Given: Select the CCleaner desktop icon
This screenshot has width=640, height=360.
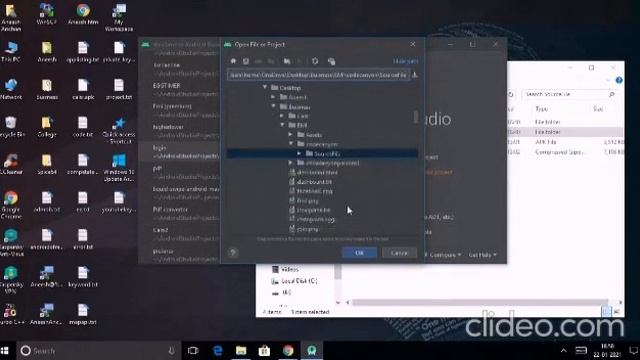Looking at the screenshot, I should click(x=11, y=164).
